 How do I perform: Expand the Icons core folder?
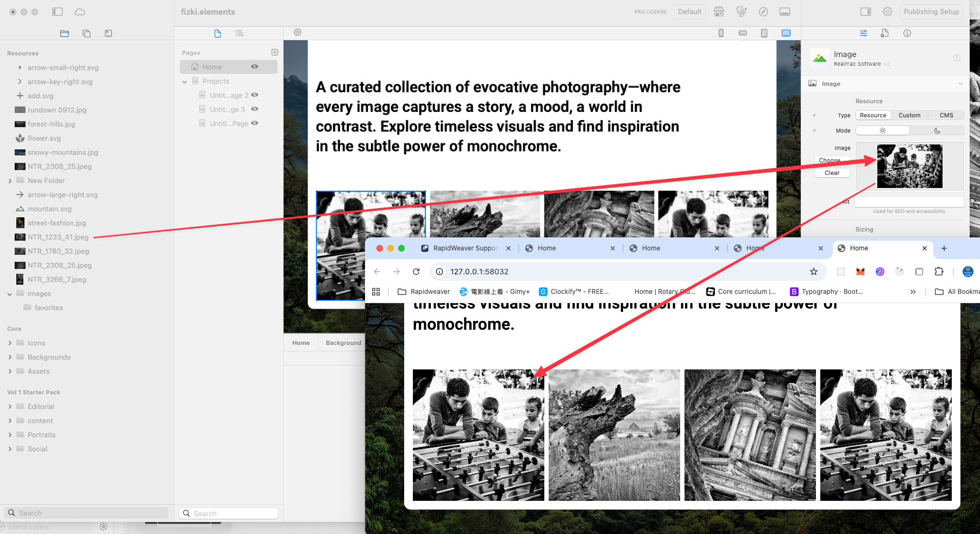tap(10, 343)
